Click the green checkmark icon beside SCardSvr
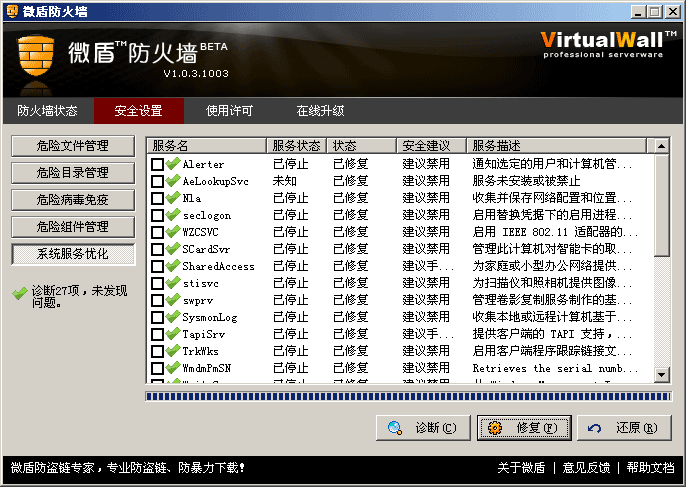Viewport: 686px width, 487px height. [x=173, y=249]
